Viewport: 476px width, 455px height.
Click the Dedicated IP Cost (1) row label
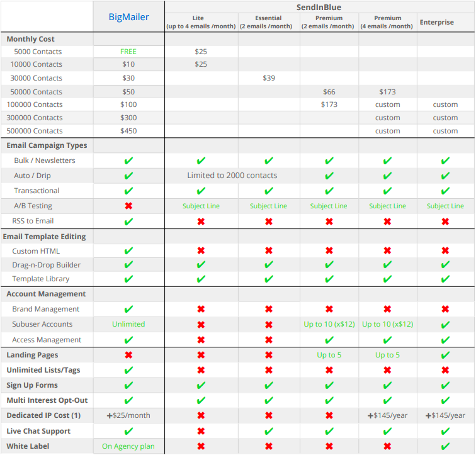[43, 415]
